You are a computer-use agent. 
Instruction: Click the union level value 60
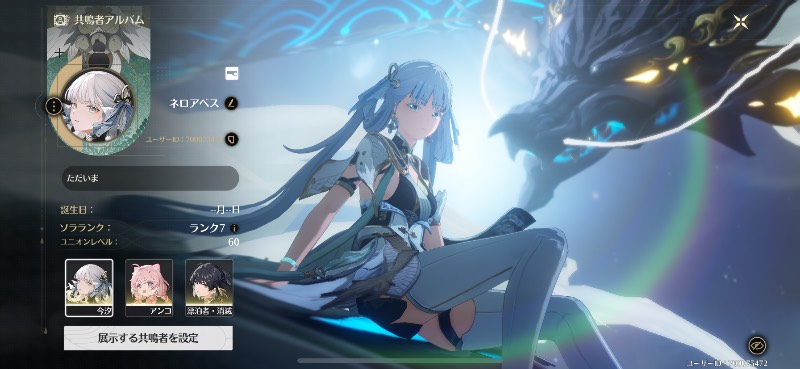(234, 242)
